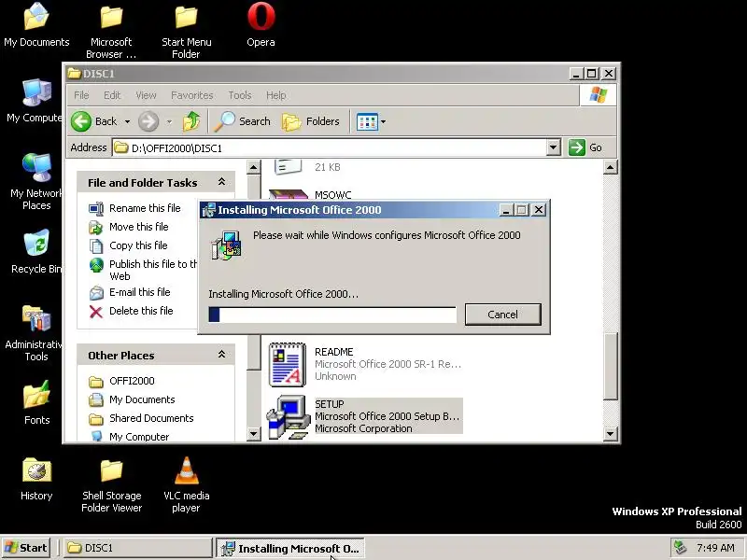Open the Edit menu
This screenshot has height=560, width=747.
pos(112,95)
